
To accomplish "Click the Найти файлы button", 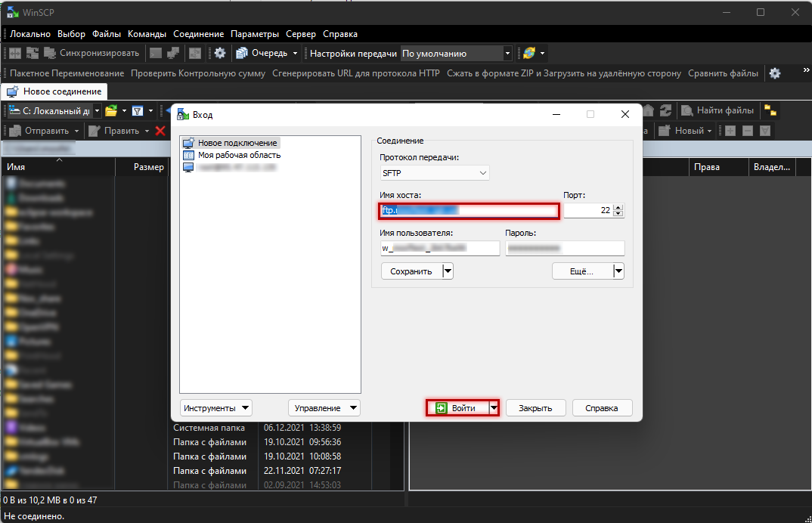I will 717,110.
